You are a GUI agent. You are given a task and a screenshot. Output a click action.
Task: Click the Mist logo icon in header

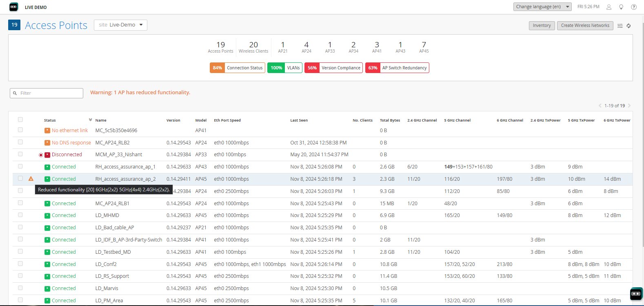[x=13, y=7]
